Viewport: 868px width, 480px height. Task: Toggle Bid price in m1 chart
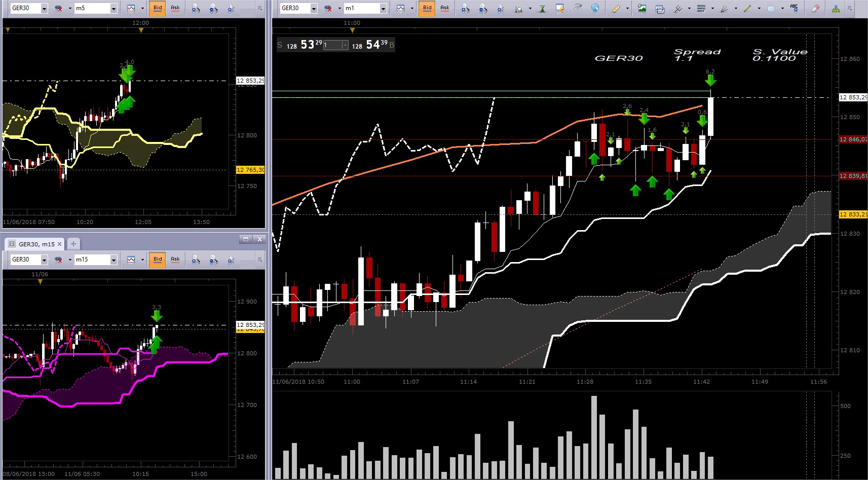click(427, 8)
